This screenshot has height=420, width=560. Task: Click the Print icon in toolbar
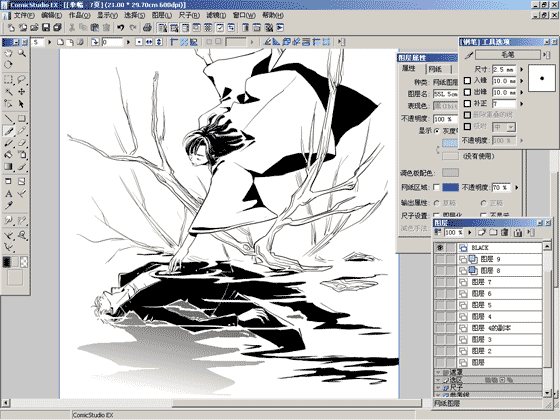point(147,28)
